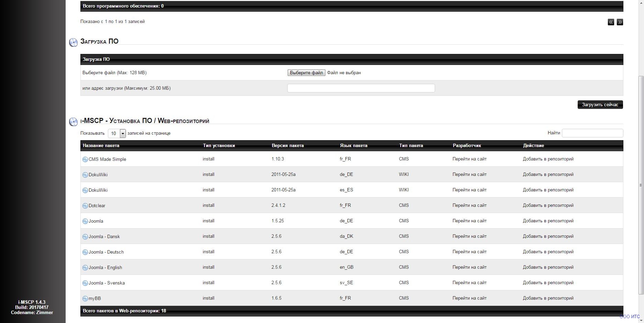This screenshot has height=323, width=644.
Task: Open developer site for Dotclear
Action: click(x=469, y=205)
